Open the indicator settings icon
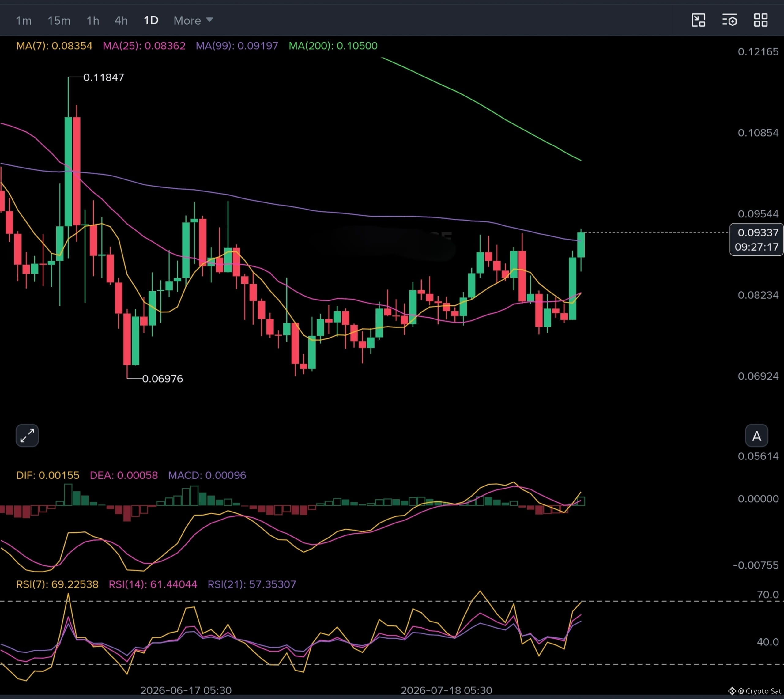 pyautogui.click(x=729, y=20)
